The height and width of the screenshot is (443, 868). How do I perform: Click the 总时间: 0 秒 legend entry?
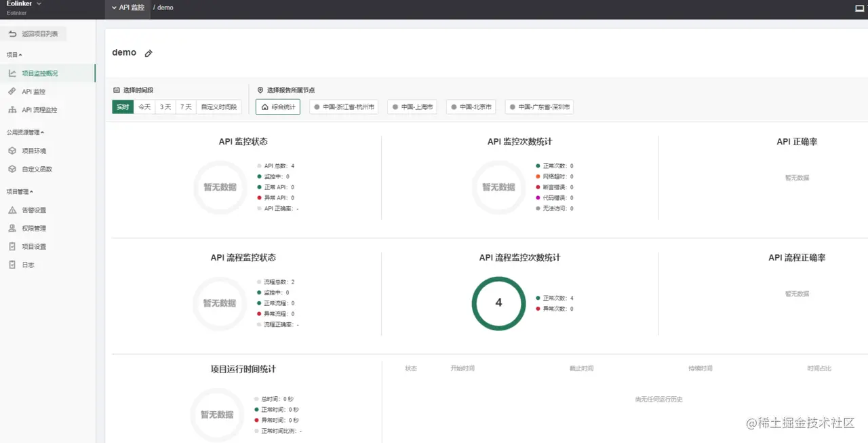point(274,399)
